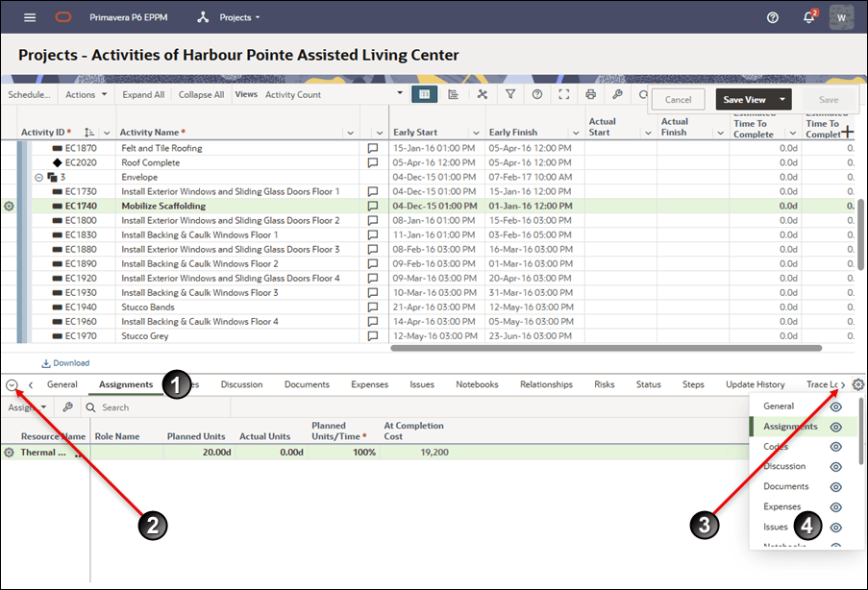Click the Download icon link
Screen dimensions: 868x590
point(65,363)
